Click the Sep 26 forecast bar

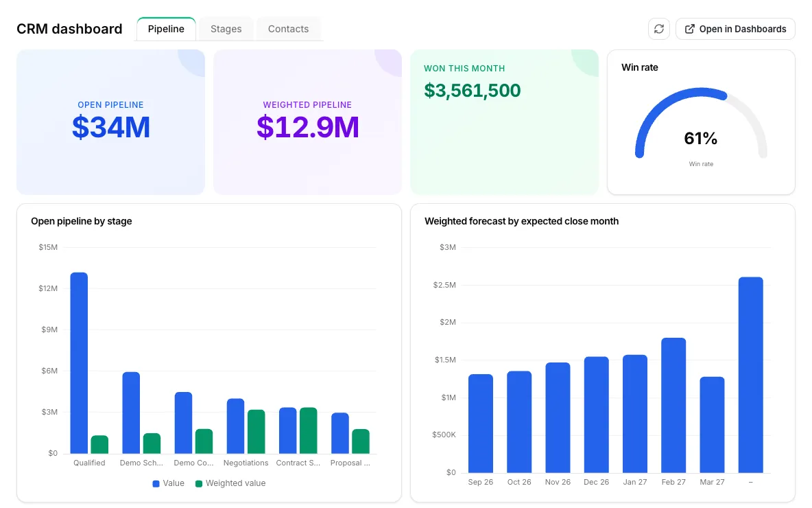[x=481, y=424]
